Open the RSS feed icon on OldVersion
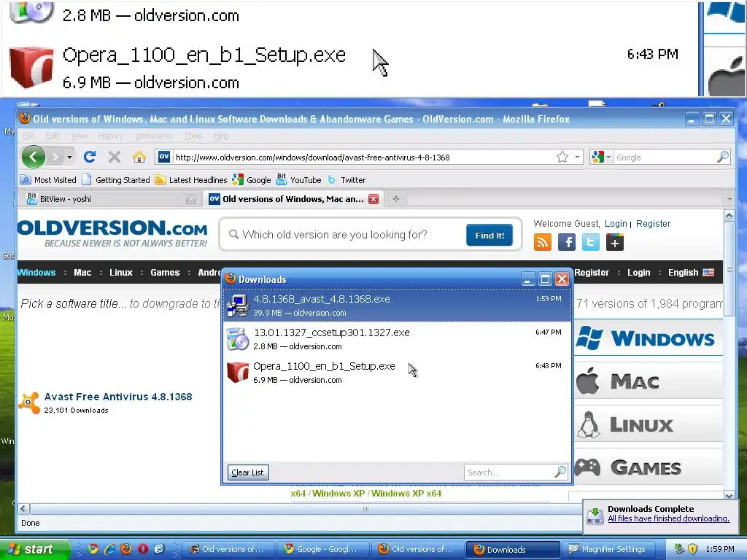This screenshot has width=747, height=560. pos(543,242)
